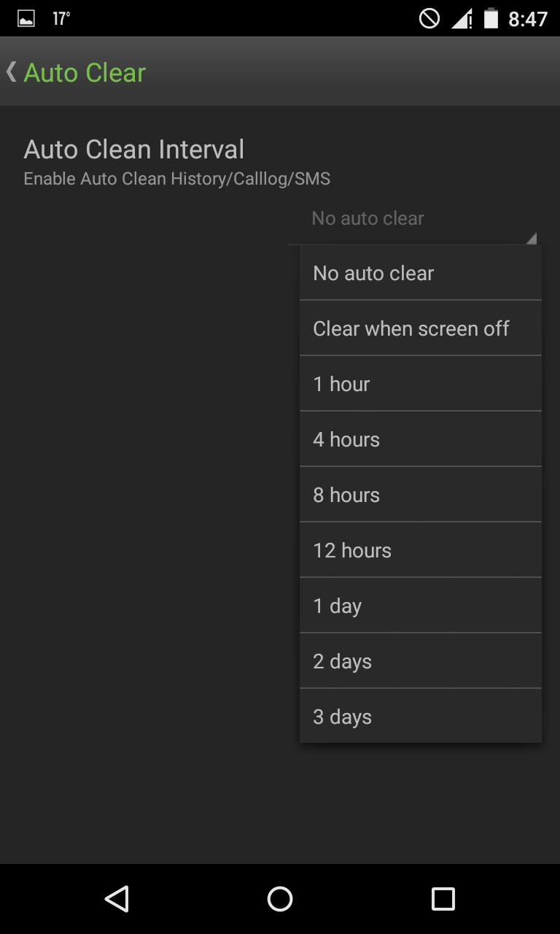Set interval to 3 days
This screenshot has width=560, height=934.
[x=420, y=717]
